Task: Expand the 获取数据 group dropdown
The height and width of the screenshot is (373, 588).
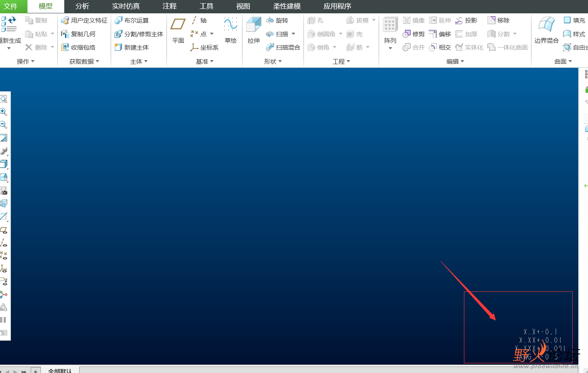Action: coord(84,61)
